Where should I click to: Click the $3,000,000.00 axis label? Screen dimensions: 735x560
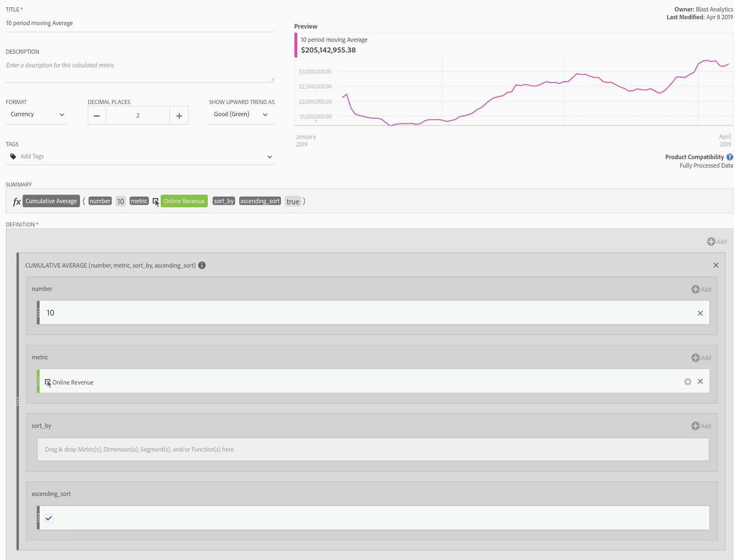point(315,72)
